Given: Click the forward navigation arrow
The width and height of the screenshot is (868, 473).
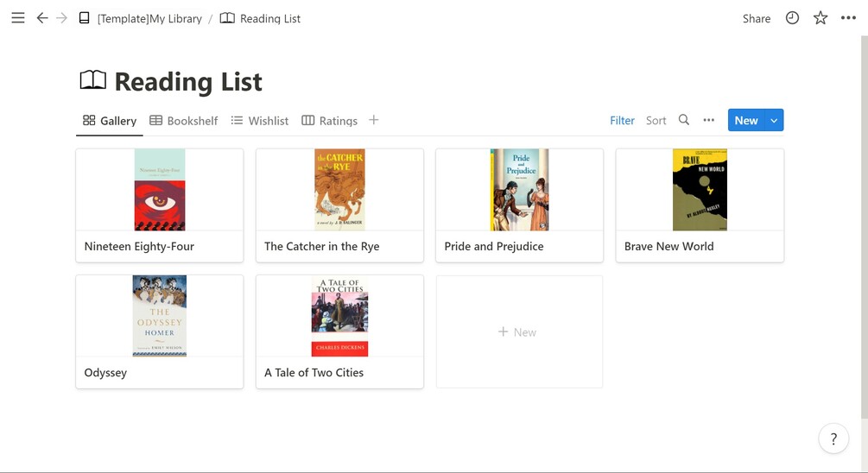Looking at the screenshot, I should point(61,18).
